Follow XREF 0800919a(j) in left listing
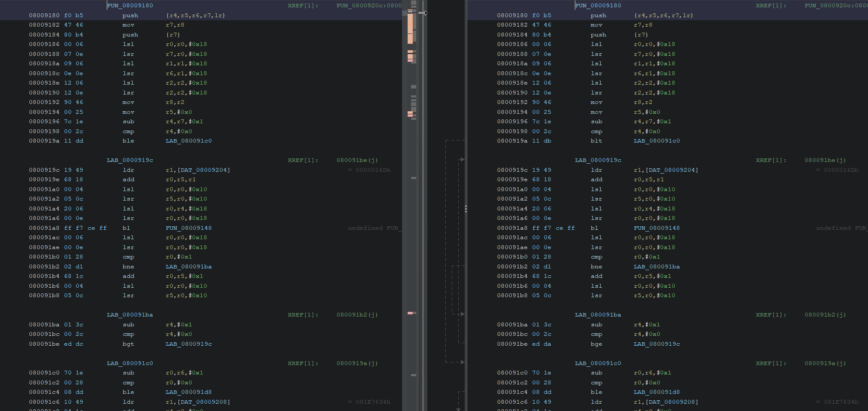868x411 pixels. (357, 363)
